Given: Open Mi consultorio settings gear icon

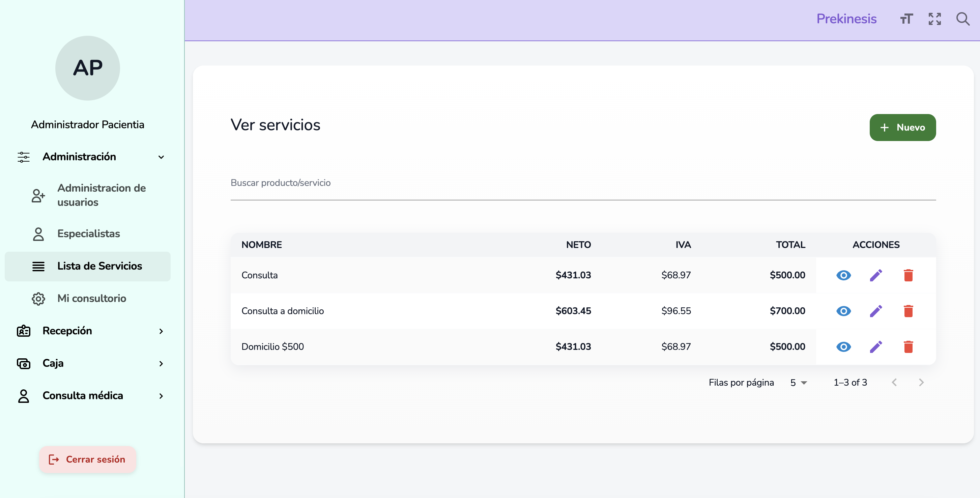Looking at the screenshot, I should click(38, 299).
